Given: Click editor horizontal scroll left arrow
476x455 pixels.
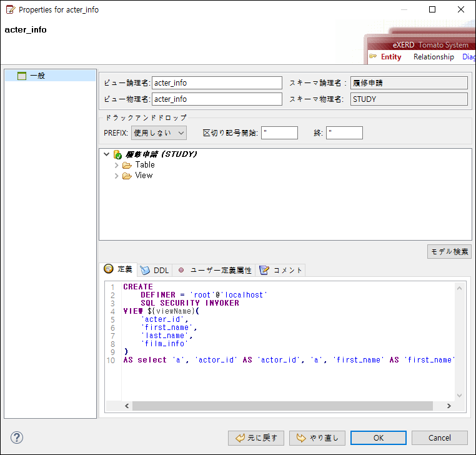Looking at the screenshot, I should coord(127,406).
